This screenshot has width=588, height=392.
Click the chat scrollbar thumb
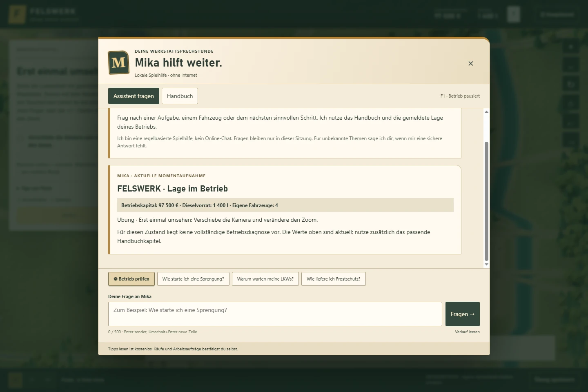[x=486, y=201]
